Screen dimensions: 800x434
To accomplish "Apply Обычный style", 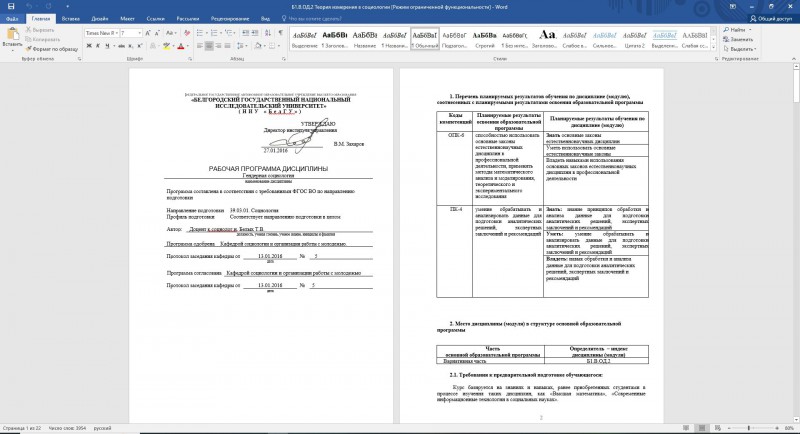I will (x=424, y=39).
